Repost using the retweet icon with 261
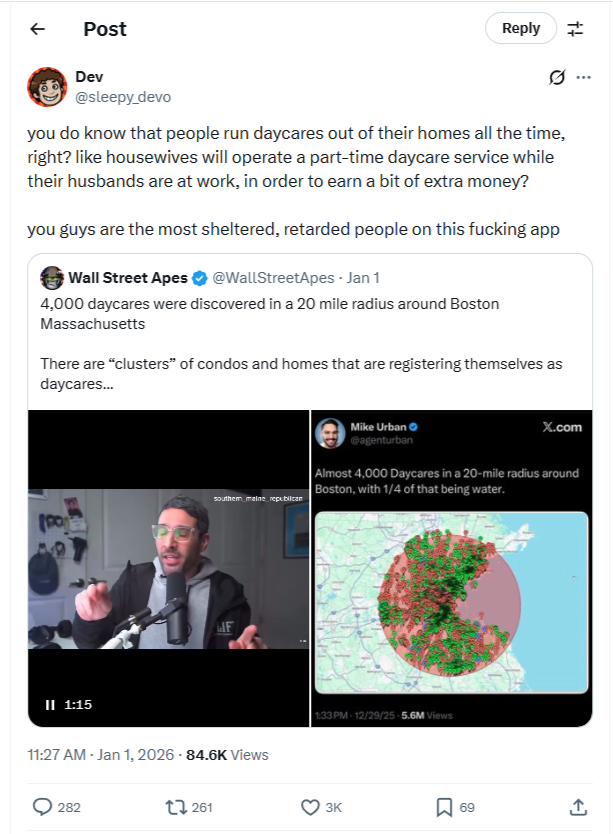This screenshot has height=834, width=613. click(174, 807)
